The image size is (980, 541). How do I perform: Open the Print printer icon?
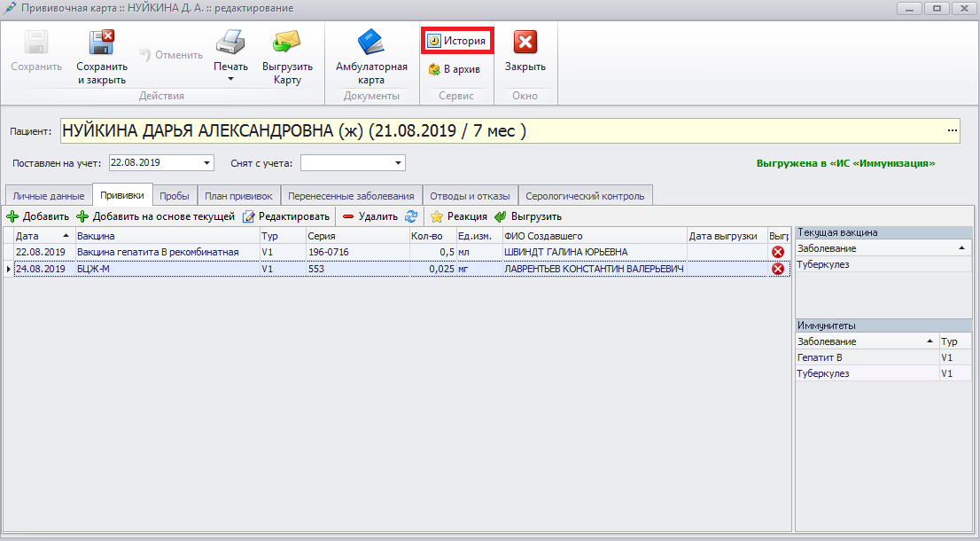click(x=230, y=43)
